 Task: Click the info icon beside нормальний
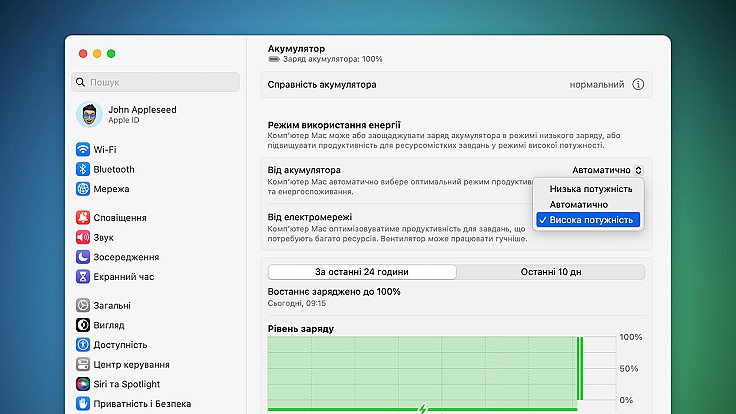point(638,84)
